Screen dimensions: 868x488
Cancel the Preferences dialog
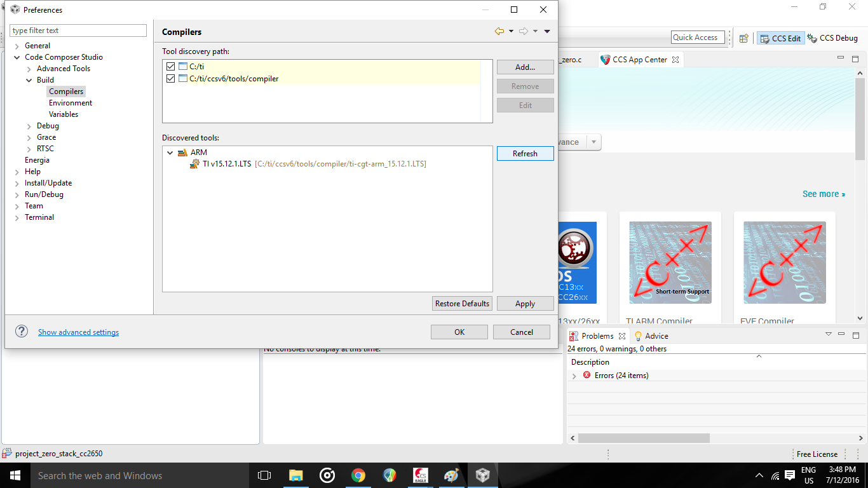click(x=522, y=332)
